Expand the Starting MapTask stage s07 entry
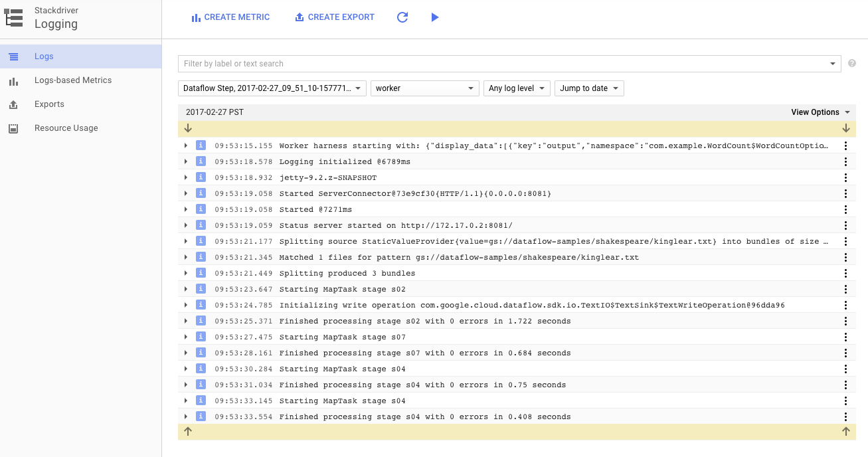Image resolution: width=868 pixels, height=457 pixels. coord(186,337)
